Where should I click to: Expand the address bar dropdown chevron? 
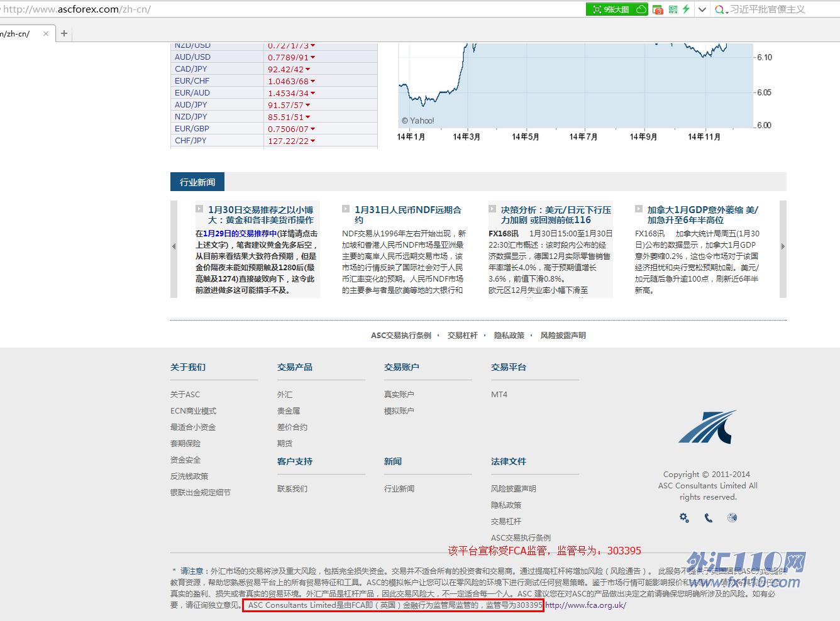[702, 9]
